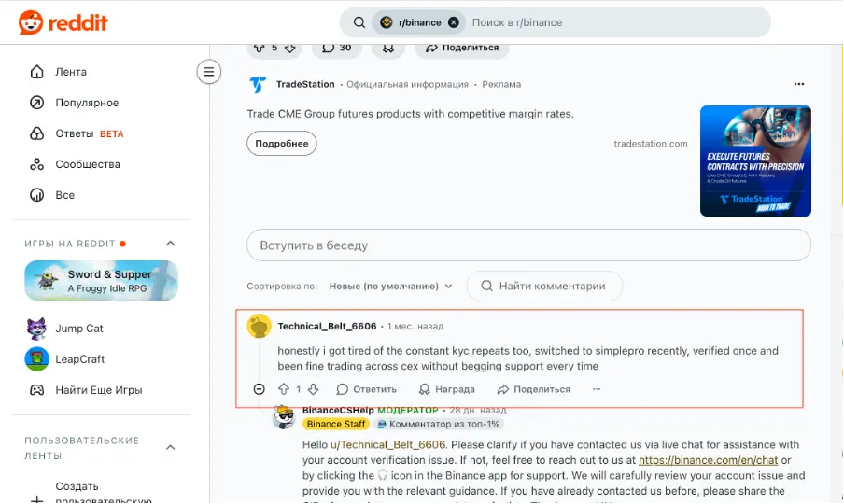Open Technical_Belt_6606 user profile
The height and width of the screenshot is (504, 844).
click(x=327, y=327)
